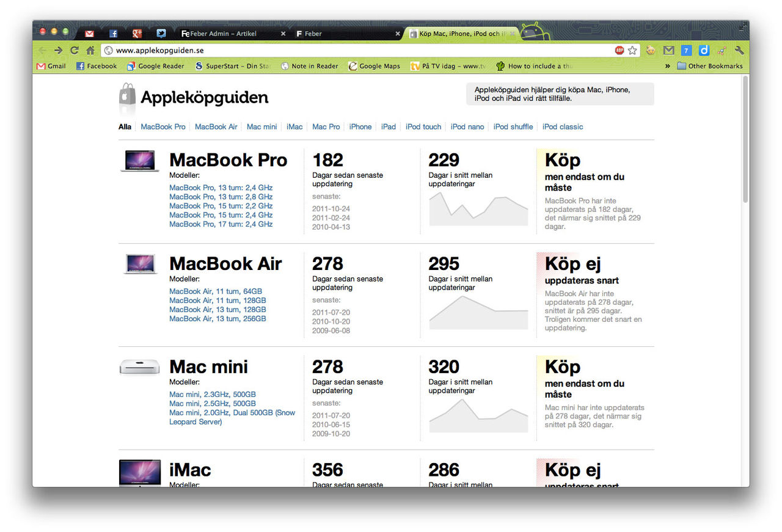This screenshot has width=782, height=532.
Task: Open the blue calendar extension showing 7
Action: pyautogui.click(x=686, y=50)
